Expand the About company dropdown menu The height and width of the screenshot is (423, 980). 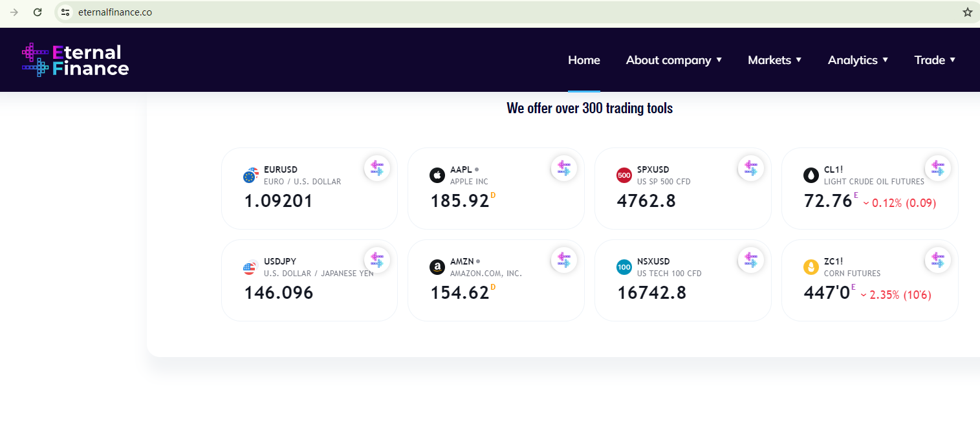point(673,60)
